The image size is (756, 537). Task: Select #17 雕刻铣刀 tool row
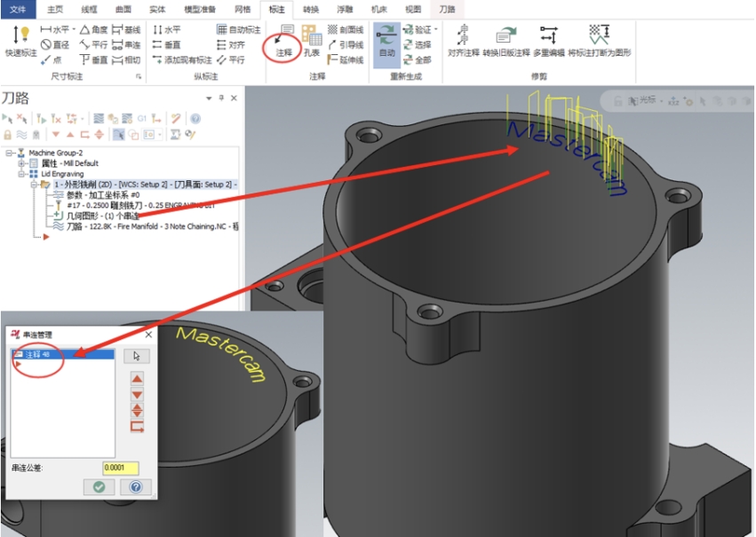(134, 205)
